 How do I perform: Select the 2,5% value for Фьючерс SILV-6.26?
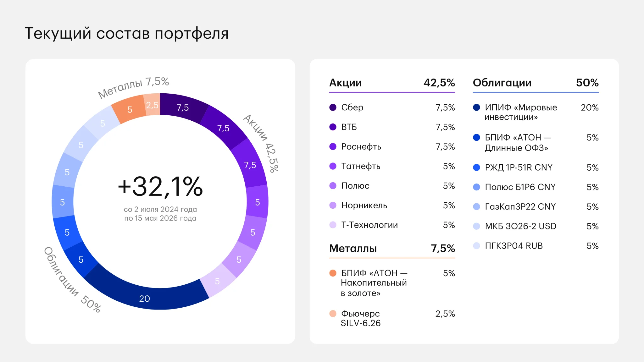pyautogui.click(x=445, y=314)
